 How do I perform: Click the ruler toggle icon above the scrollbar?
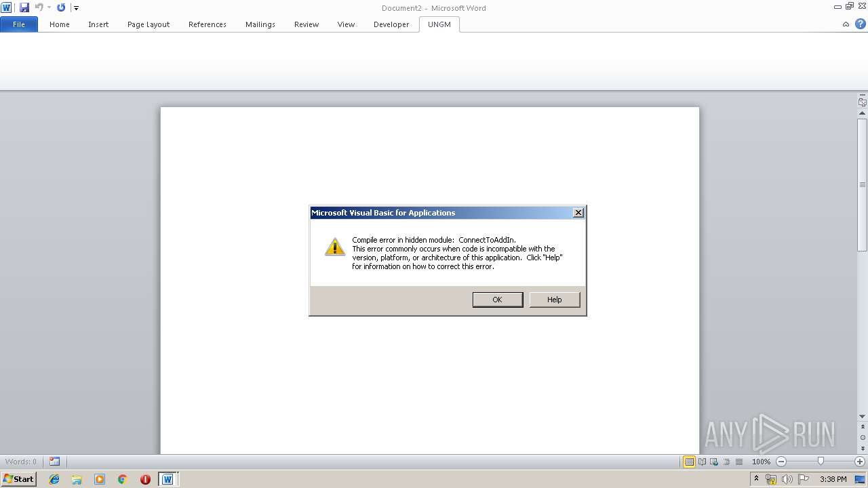(863, 102)
